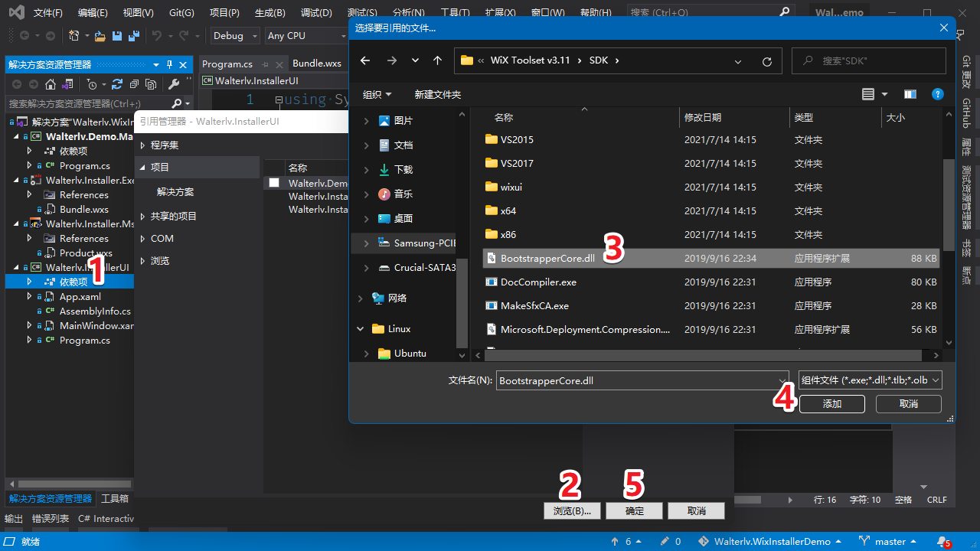
Task: Open the Debug configuration dropdown
Action: click(x=236, y=36)
